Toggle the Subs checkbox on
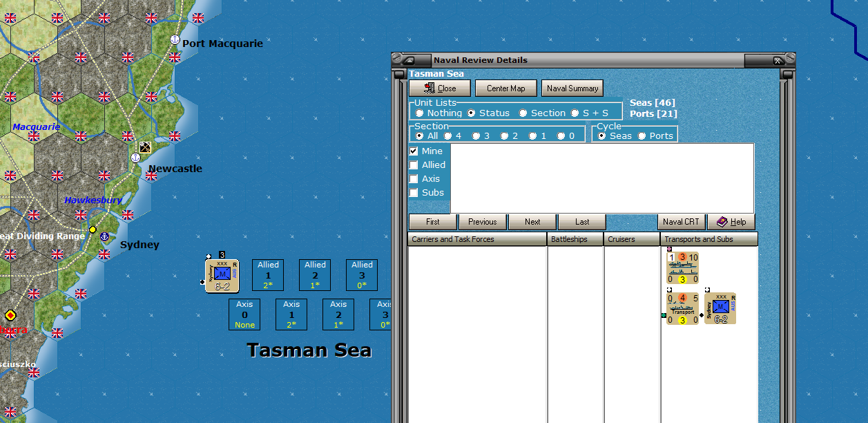The height and width of the screenshot is (423, 868). (414, 192)
